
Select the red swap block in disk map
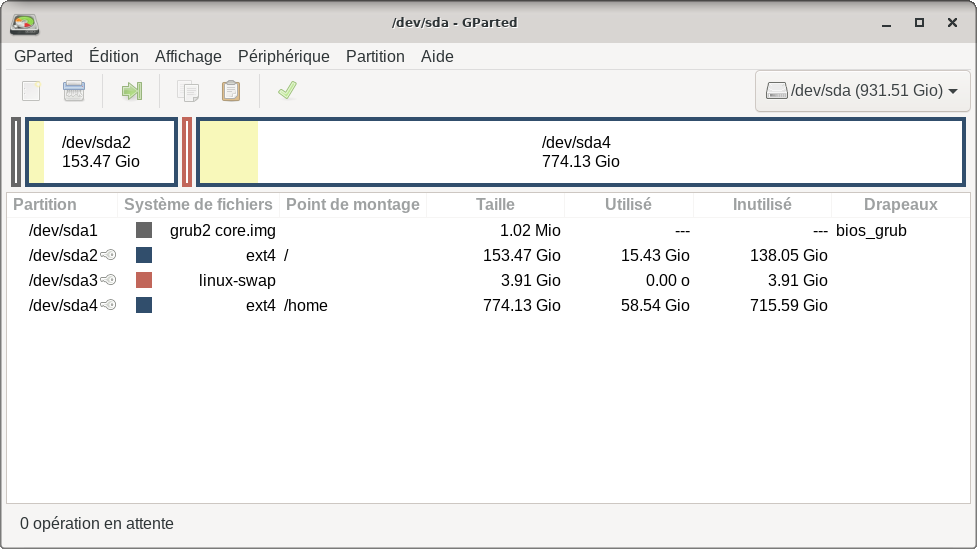tap(187, 152)
